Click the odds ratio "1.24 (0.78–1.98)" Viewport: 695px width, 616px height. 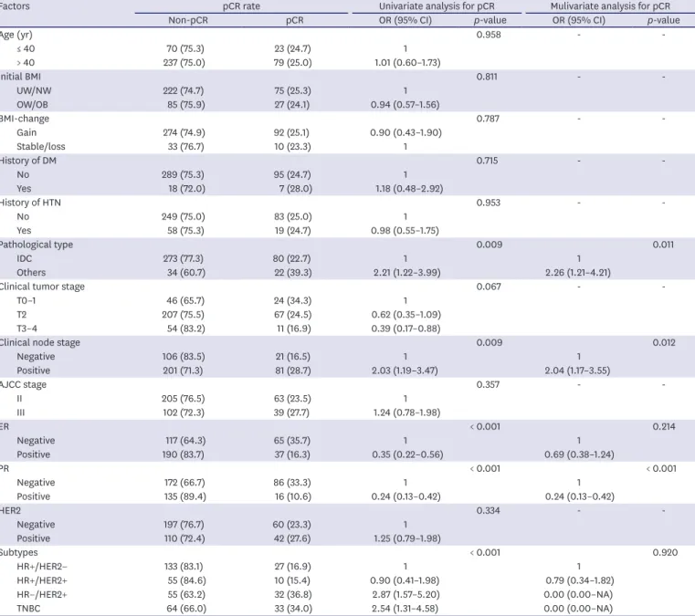pyautogui.click(x=407, y=412)
